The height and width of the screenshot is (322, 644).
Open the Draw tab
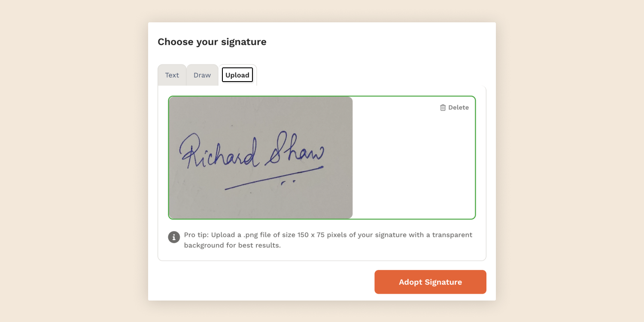click(x=202, y=75)
